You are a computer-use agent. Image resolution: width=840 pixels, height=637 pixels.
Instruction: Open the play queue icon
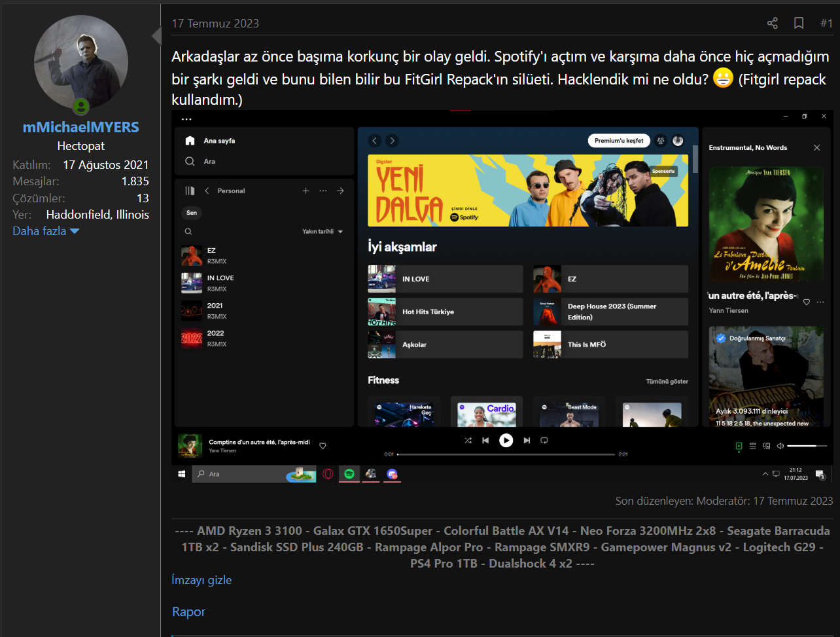coord(752,446)
